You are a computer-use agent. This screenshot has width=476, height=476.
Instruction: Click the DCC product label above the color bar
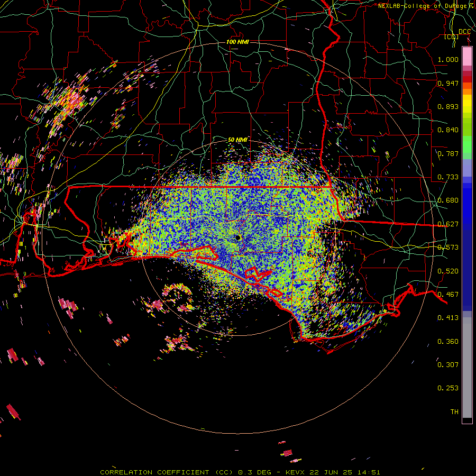(x=464, y=32)
